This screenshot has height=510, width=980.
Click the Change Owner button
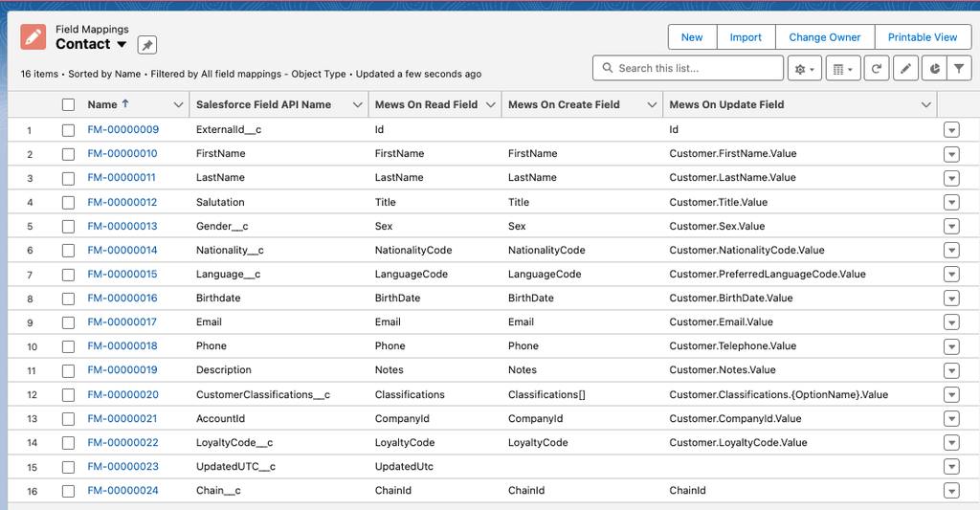(824, 37)
